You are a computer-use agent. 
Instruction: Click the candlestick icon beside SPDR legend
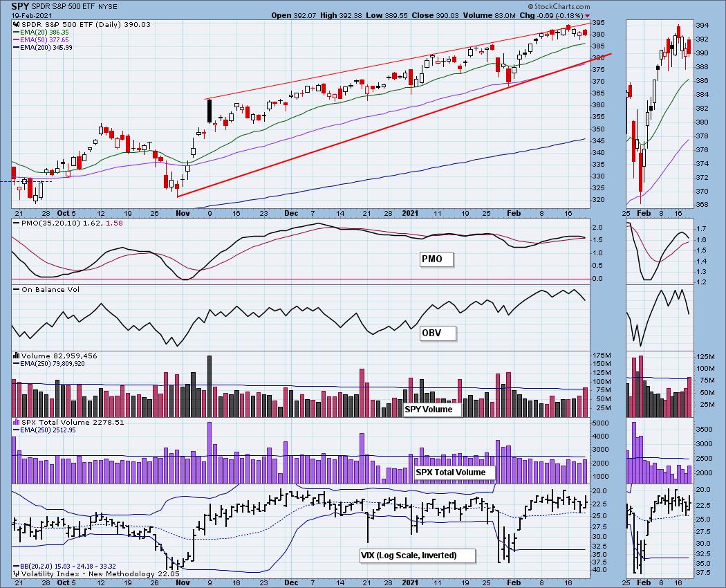[x=16, y=25]
